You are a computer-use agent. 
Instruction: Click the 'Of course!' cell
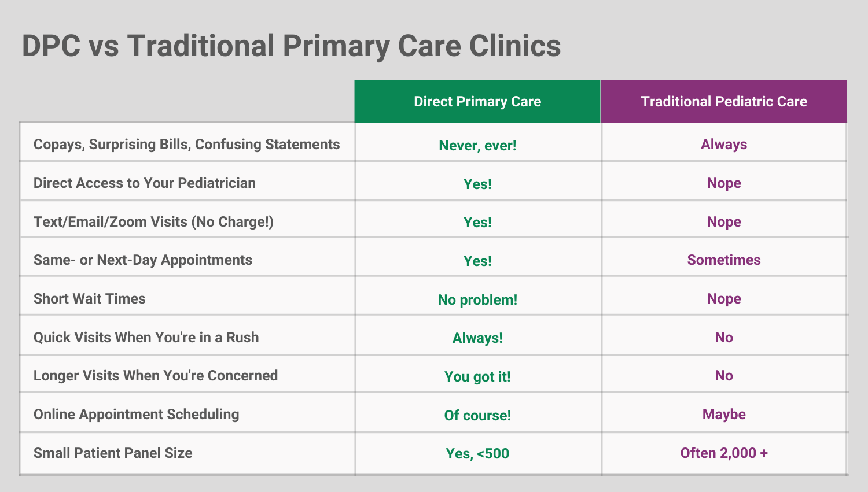pos(477,415)
